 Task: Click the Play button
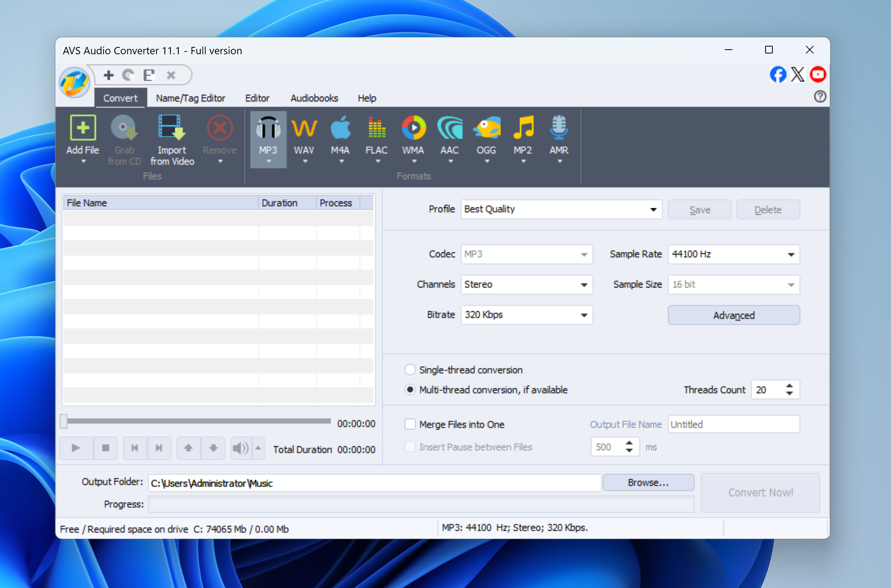76,448
